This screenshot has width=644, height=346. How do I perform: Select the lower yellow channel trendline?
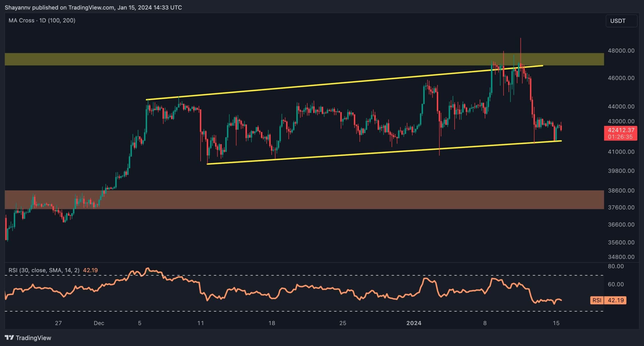(384, 152)
